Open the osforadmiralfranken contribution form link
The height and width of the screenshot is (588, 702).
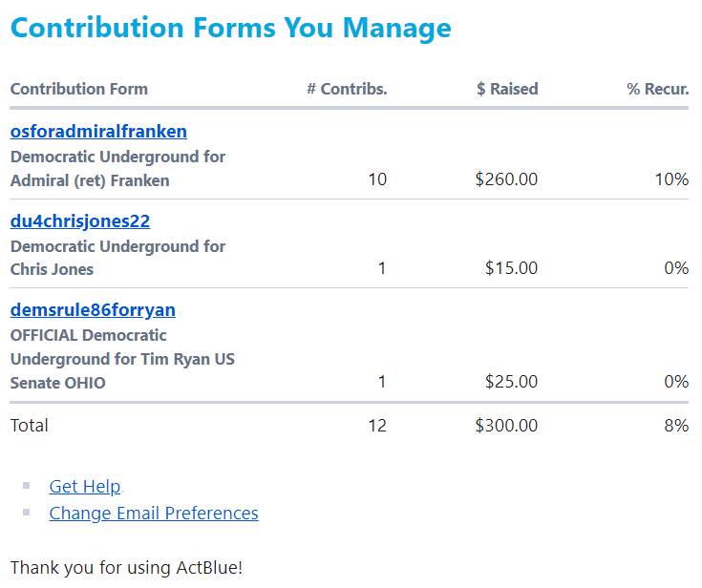(x=98, y=132)
